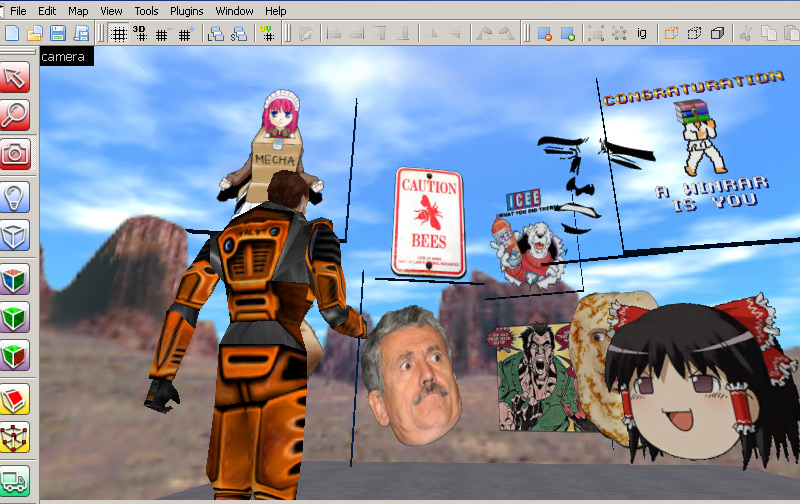Select the Clipping tool
Image resolution: width=800 pixels, height=504 pixels.
tap(15, 399)
